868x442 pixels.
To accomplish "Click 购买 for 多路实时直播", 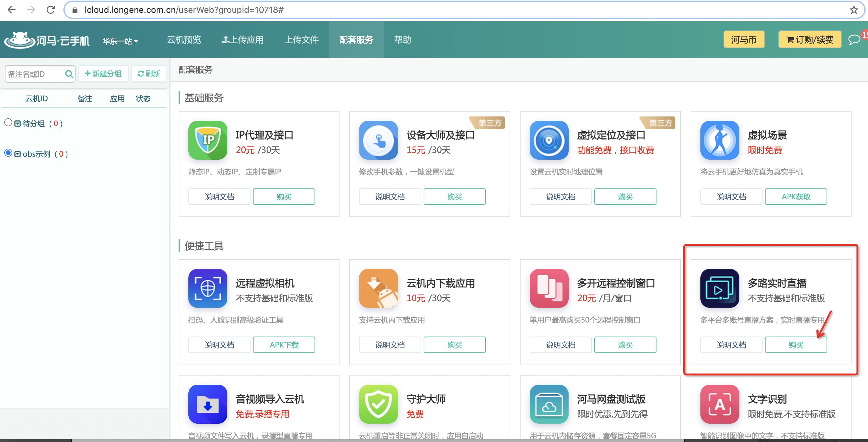I will pos(796,344).
